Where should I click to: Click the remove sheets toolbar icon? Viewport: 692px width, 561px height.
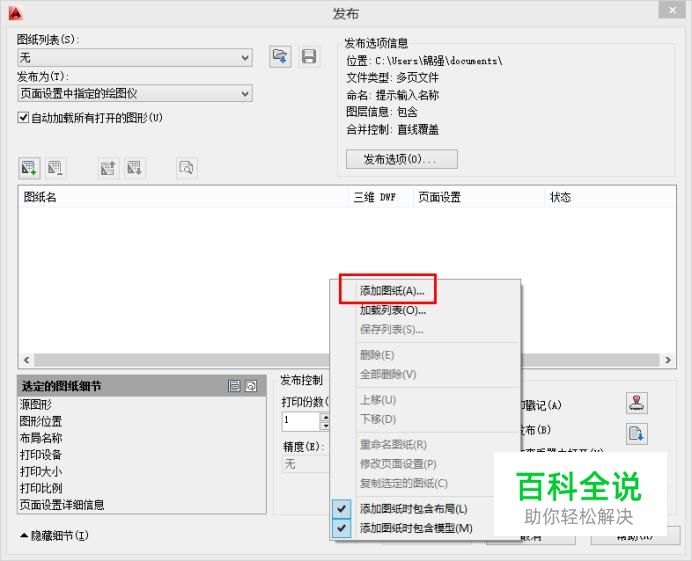coord(56,168)
